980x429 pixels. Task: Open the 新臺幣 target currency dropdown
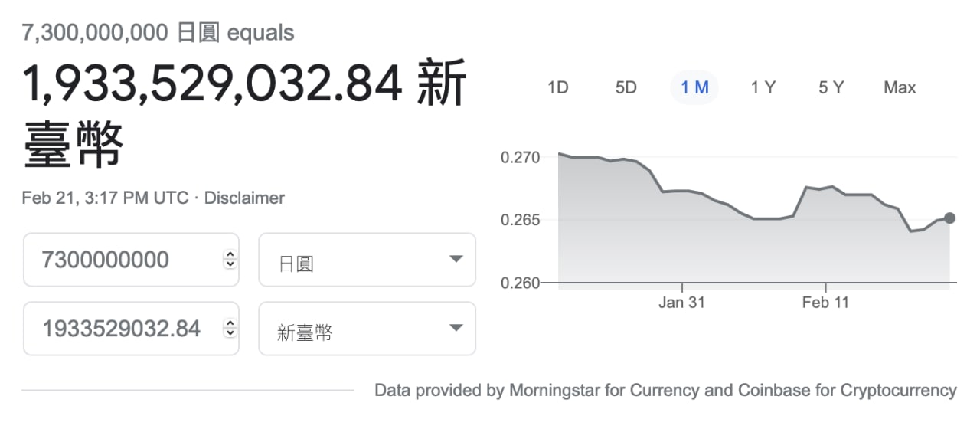tap(367, 329)
